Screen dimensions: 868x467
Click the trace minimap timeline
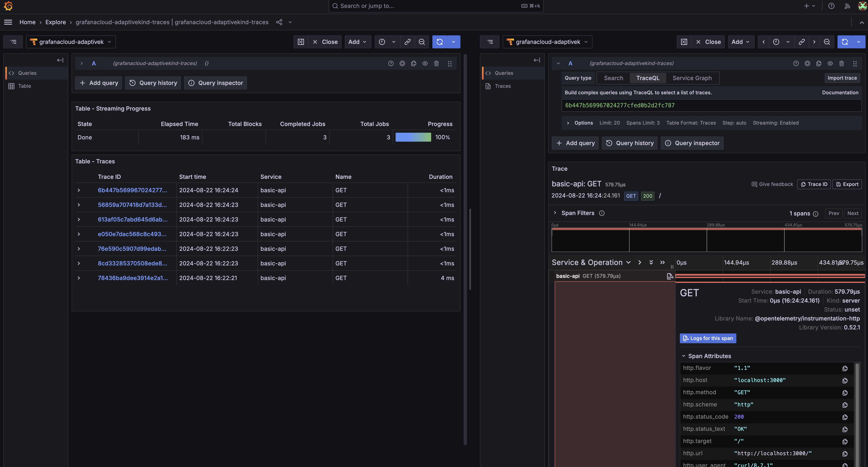point(706,240)
